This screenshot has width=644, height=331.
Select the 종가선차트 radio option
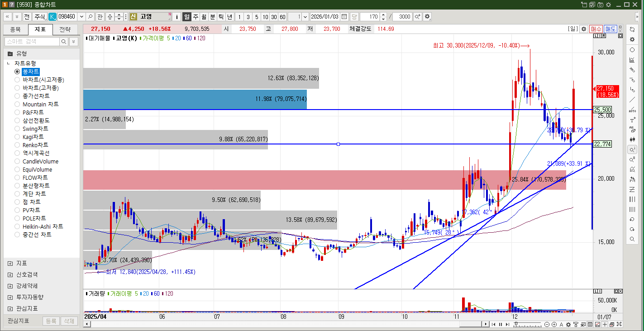[x=17, y=96]
